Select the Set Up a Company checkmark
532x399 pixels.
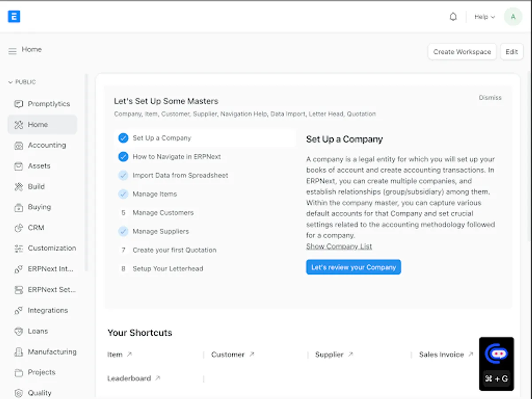123,138
